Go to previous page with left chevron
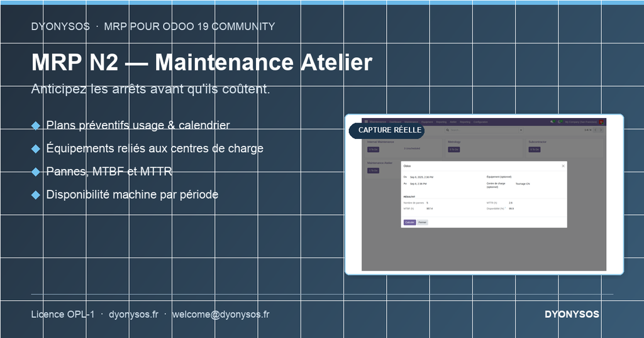Screen dimensions: 644x338 (x=596, y=130)
